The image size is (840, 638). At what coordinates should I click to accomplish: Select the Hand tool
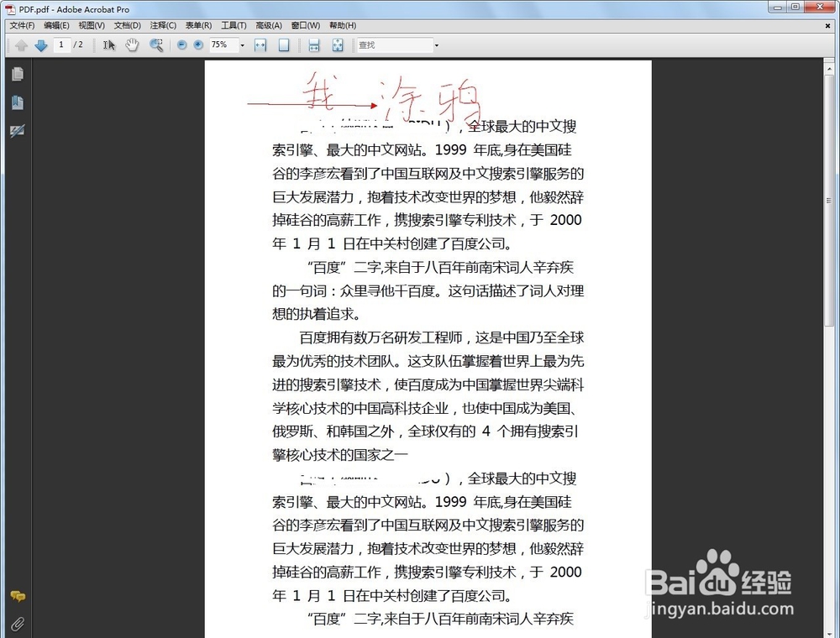[x=132, y=45]
